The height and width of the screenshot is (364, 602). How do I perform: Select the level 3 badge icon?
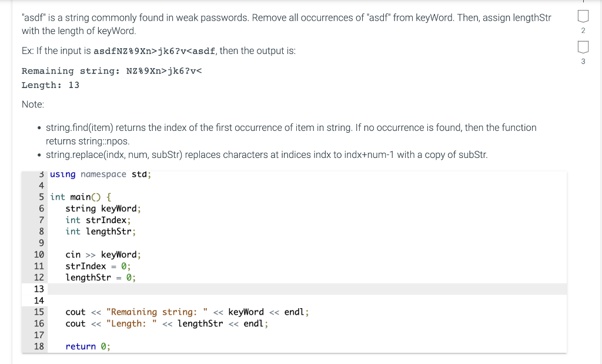click(583, 47)
